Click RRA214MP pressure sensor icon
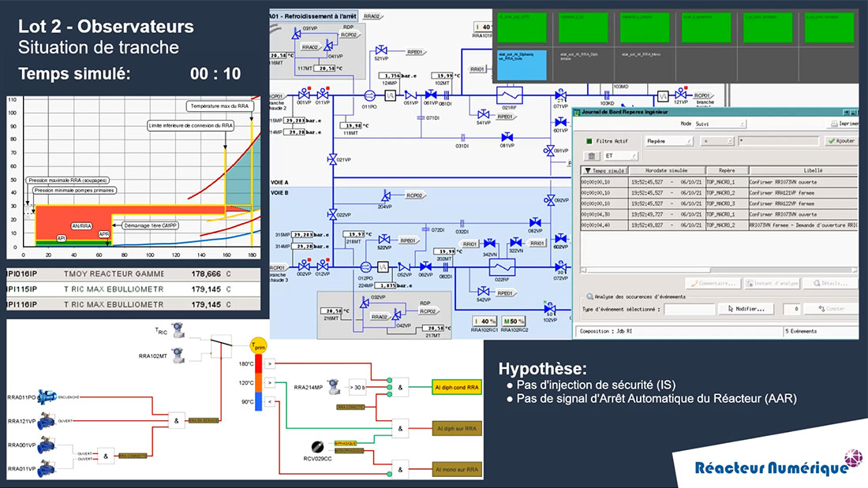 click(x=335, y=387)
